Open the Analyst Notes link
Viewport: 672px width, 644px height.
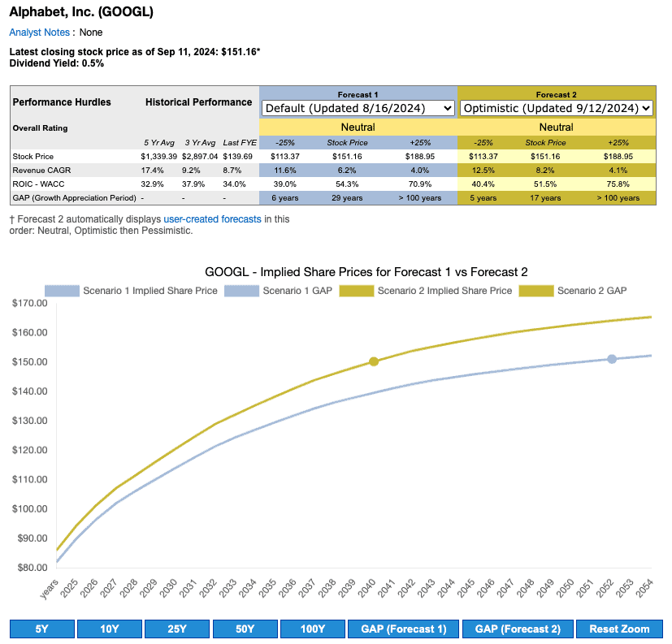pyautogui.click(x=40, y=32)
